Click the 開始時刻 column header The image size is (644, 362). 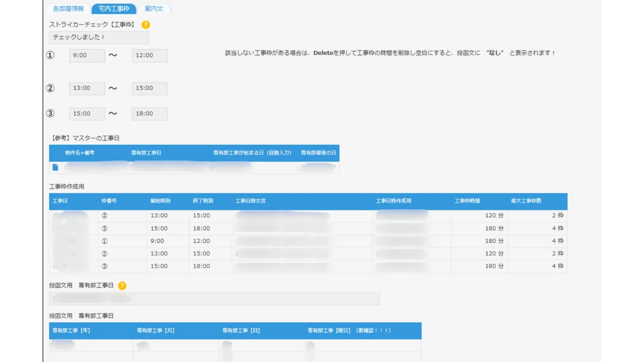pyautogui.click(x=160, y=201)
